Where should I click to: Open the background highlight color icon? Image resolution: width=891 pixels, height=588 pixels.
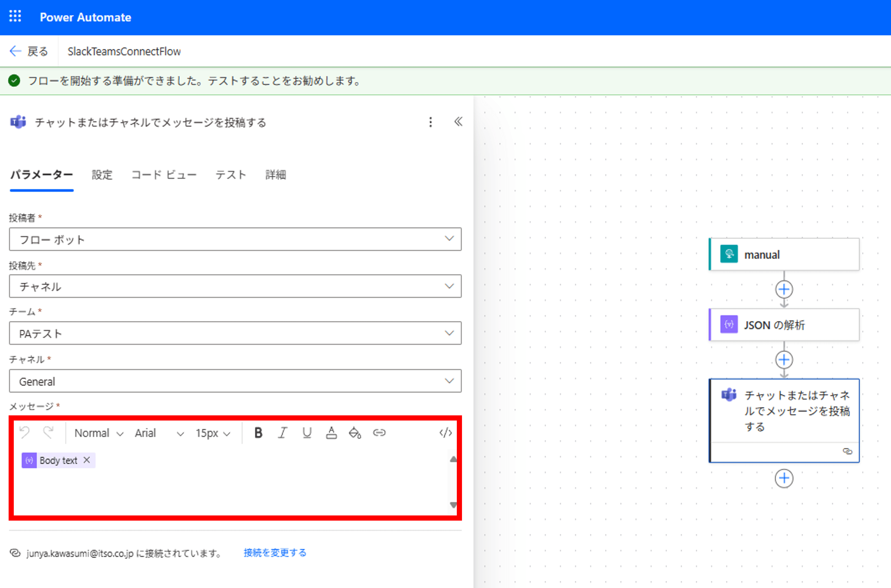[355, 433]
